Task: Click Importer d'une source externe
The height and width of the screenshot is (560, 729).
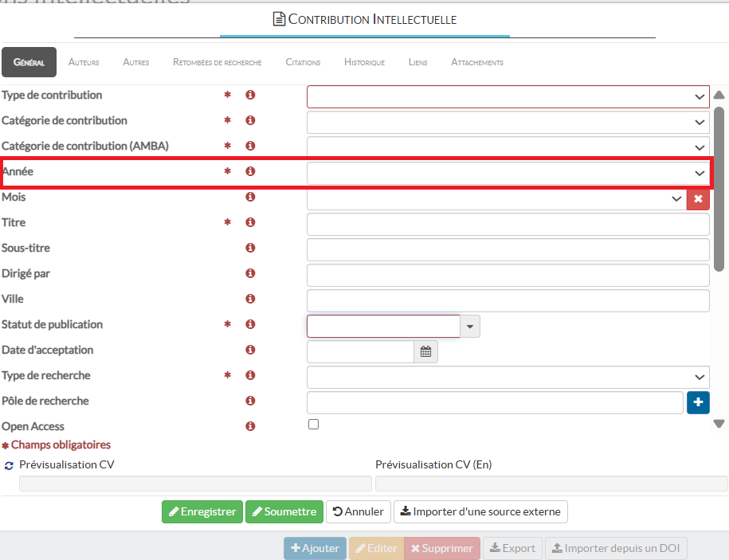Action: click(x=480, y=511)
